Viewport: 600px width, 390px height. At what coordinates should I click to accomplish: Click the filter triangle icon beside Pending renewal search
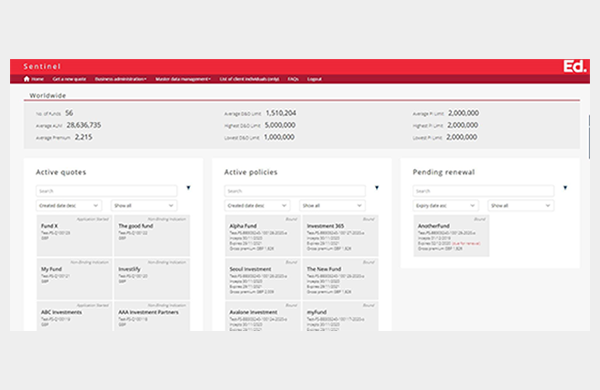[565, 188]
